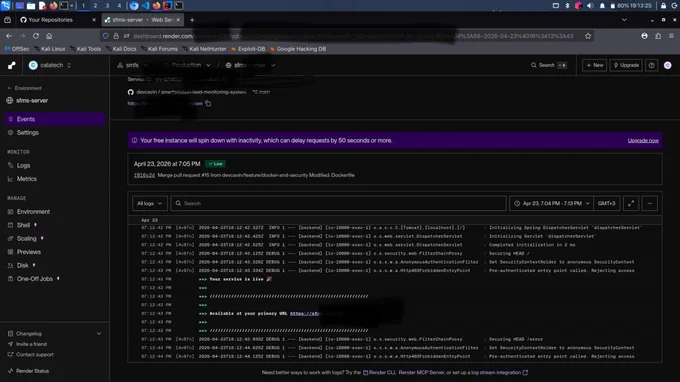Open the Exploit-DB bookmark
The height and width of the screenshot is (382, 680).
(248, 49)
